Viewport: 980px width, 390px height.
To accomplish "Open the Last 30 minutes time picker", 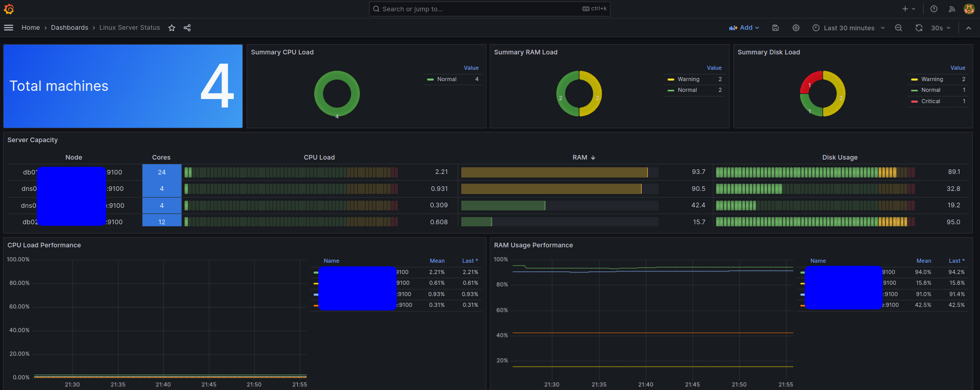I will click(x=849, y=28).
